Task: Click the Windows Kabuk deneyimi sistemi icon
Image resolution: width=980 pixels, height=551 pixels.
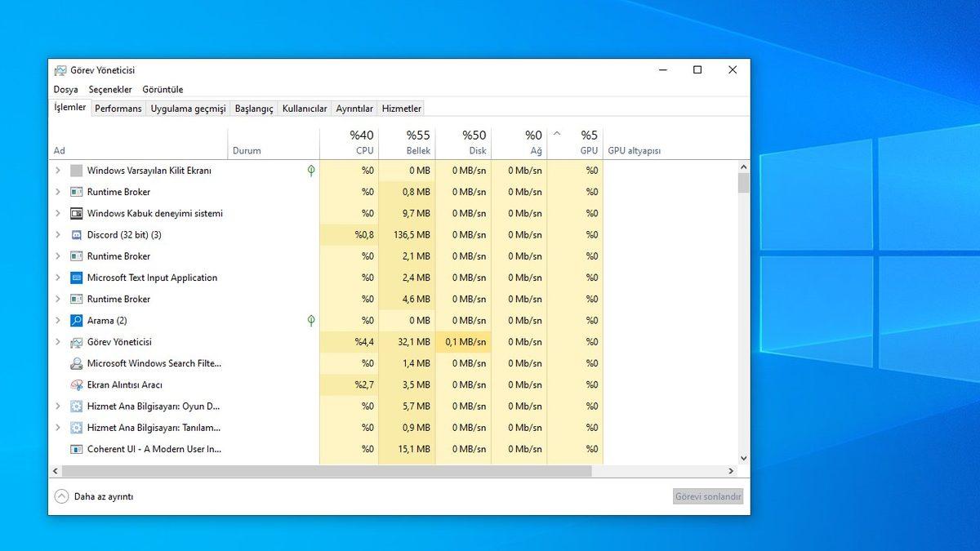Action: point(75,213)
